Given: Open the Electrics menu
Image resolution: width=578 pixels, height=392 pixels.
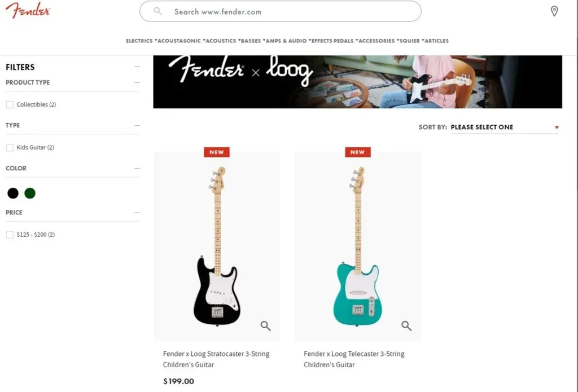Looking at the screenshot, I should 139,41.
